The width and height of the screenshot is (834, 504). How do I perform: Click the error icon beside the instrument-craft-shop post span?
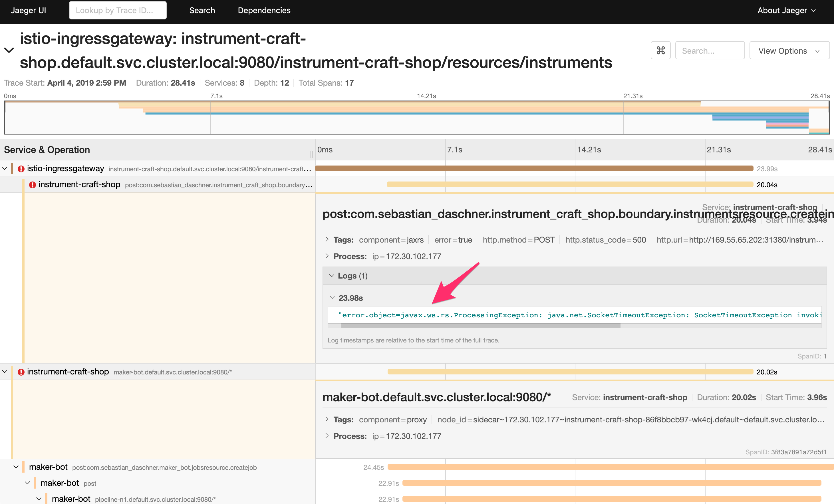[x=33, y=185]
